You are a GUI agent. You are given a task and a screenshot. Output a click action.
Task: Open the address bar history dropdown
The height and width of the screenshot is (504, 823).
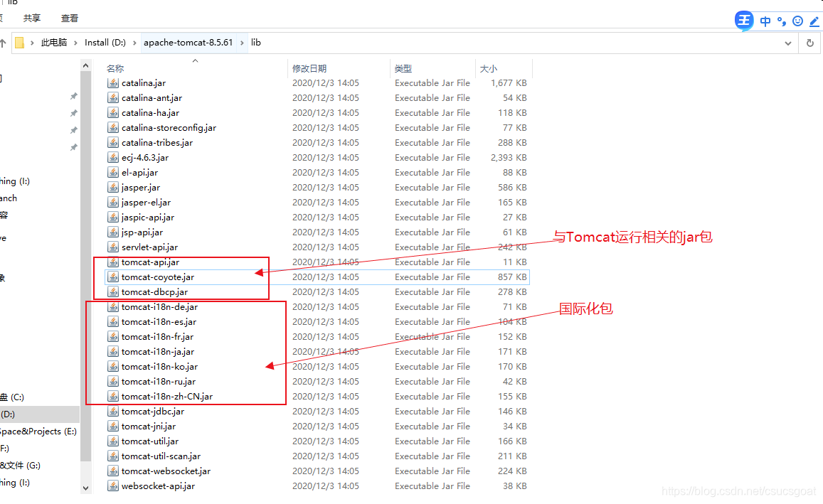(x=788, y=43)
